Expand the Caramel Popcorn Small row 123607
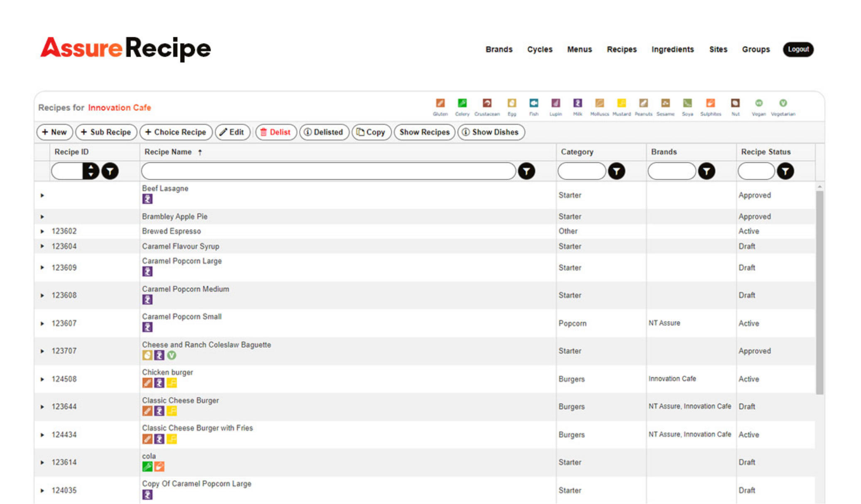 (x=42, y=323)
